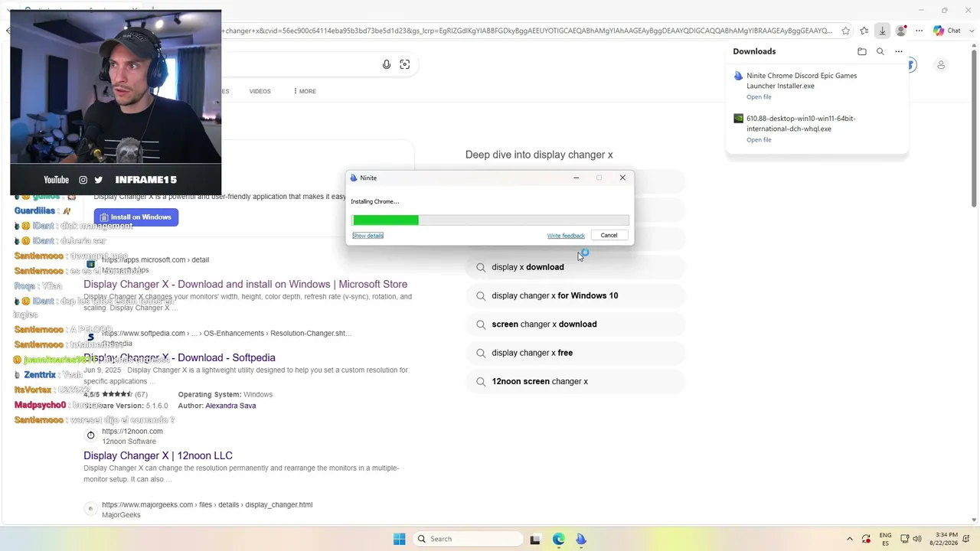Select display changer x for Windows 10 suggestion
The width and height of the screenshot is (980, 551).
(x=576, y=295)
